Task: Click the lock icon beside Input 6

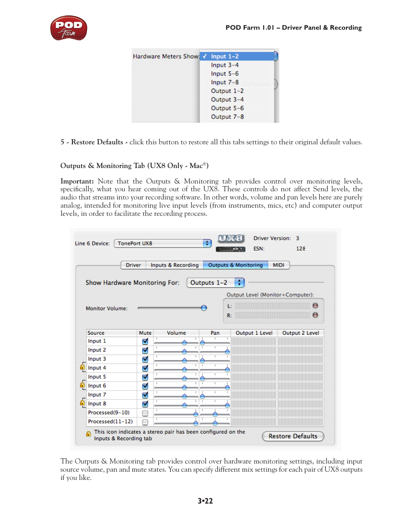Action: pyautogui.click(x=82, y=385)
